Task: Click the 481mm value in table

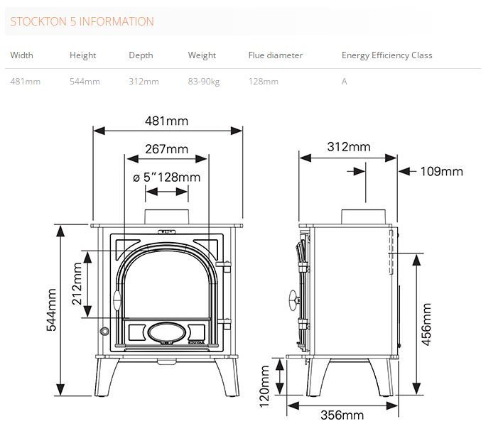Action: [x=25, y=82]
